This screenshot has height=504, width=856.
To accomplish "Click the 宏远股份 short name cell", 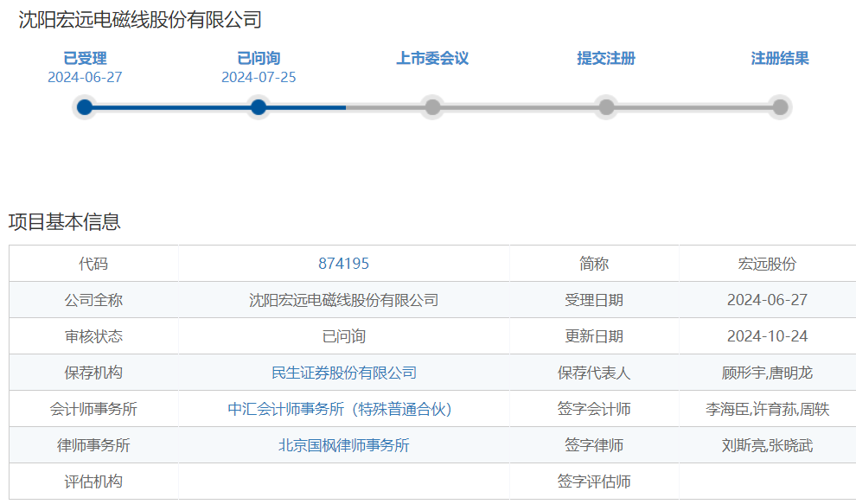I will point(767,264).
